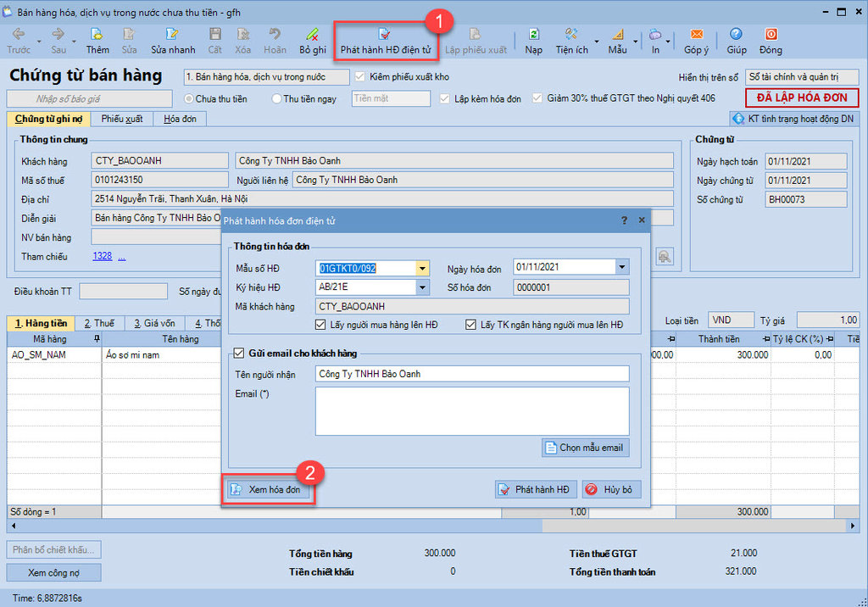868x607 pixels.
Task: Switch to Phiếu xuất tab
Action: click(122, 119)
